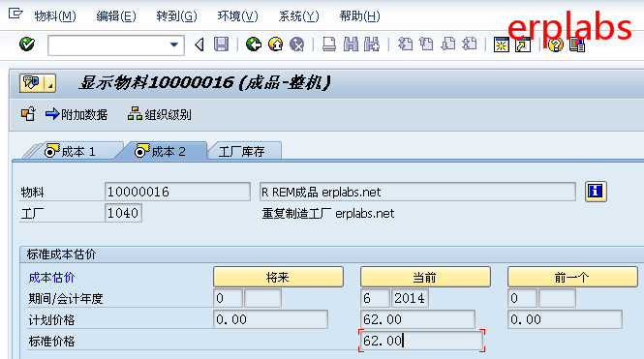Click the Find binoculars icon
Image resolution: width=644 pixels, height=359 pixels.
[x=351, y=45]
